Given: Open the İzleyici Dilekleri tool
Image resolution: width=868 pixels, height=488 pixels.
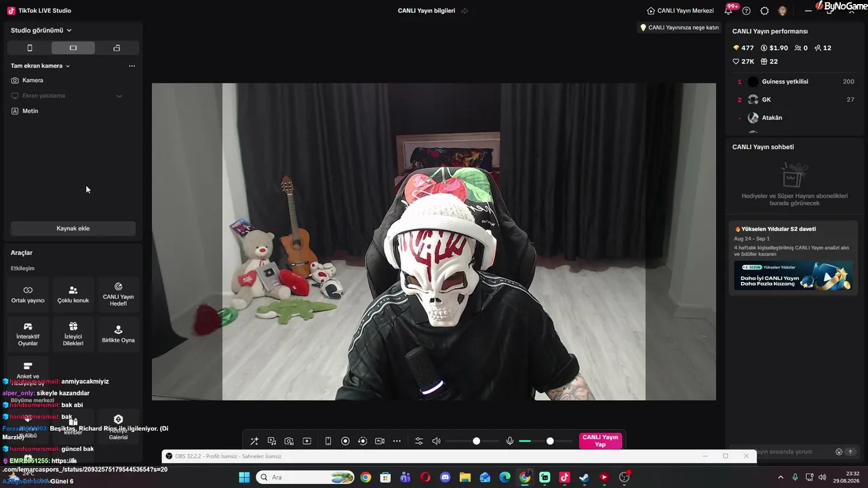Looking at the screenshot, I should pos(73,334).
